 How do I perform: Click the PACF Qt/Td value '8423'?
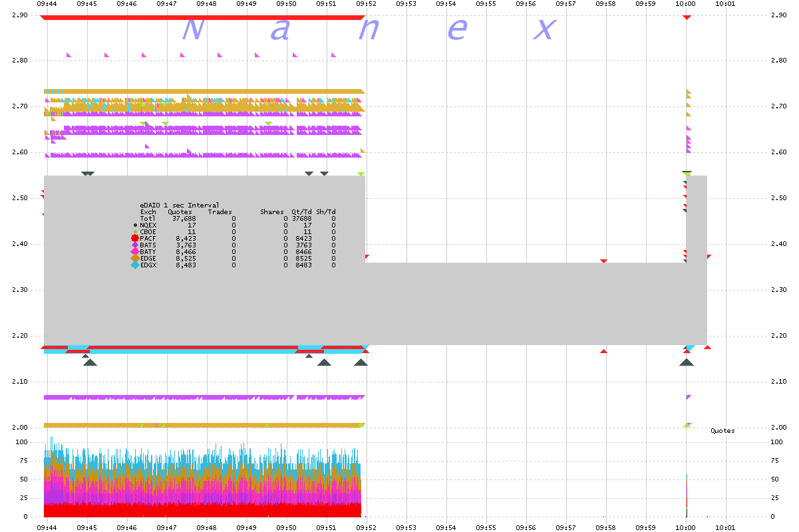303,238
